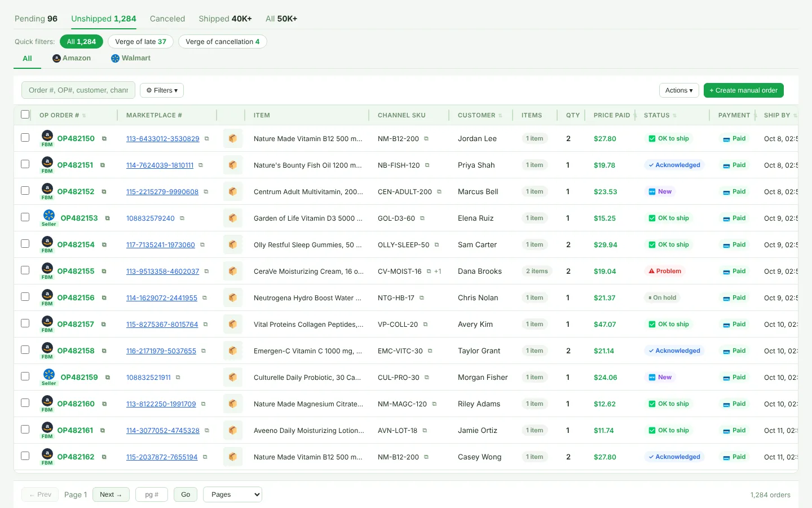Switch to the All 50K+ tab
812x508 pixels.
[281, 19]
